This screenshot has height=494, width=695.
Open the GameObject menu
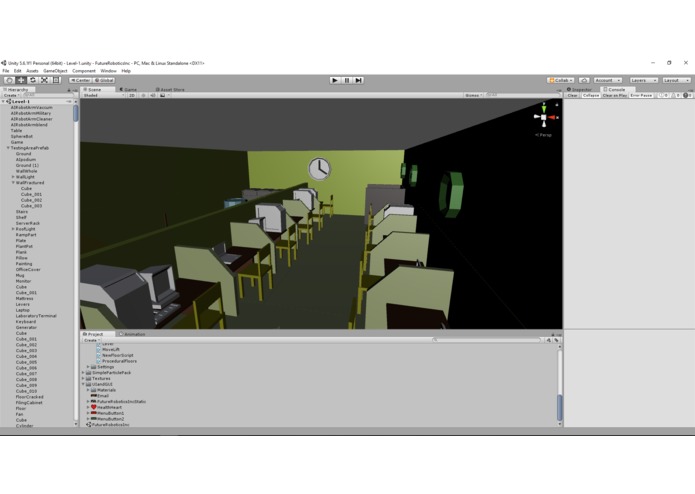(55, 71)
